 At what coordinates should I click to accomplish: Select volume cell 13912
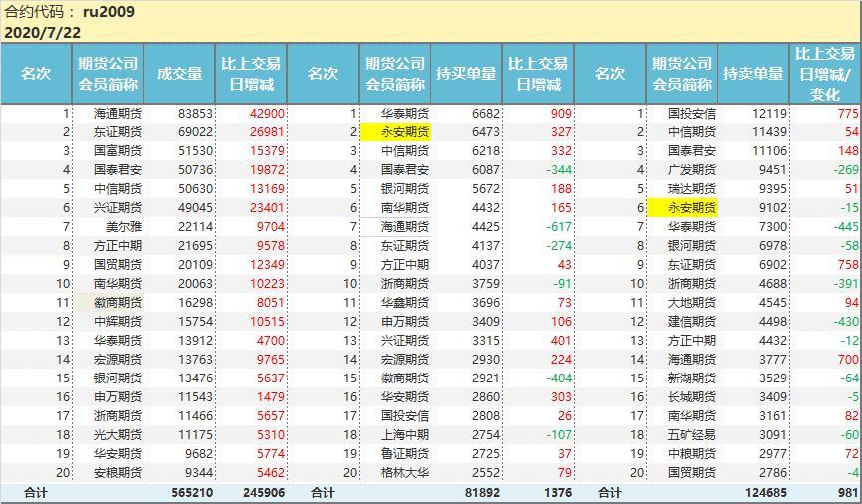[x=195, y=341]
